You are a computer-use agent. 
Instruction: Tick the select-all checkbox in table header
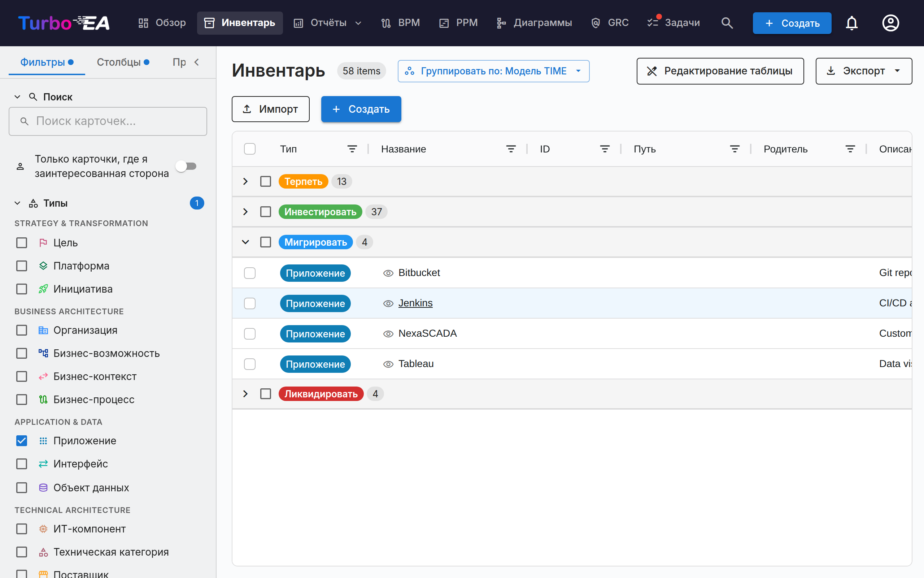[250, 149]
